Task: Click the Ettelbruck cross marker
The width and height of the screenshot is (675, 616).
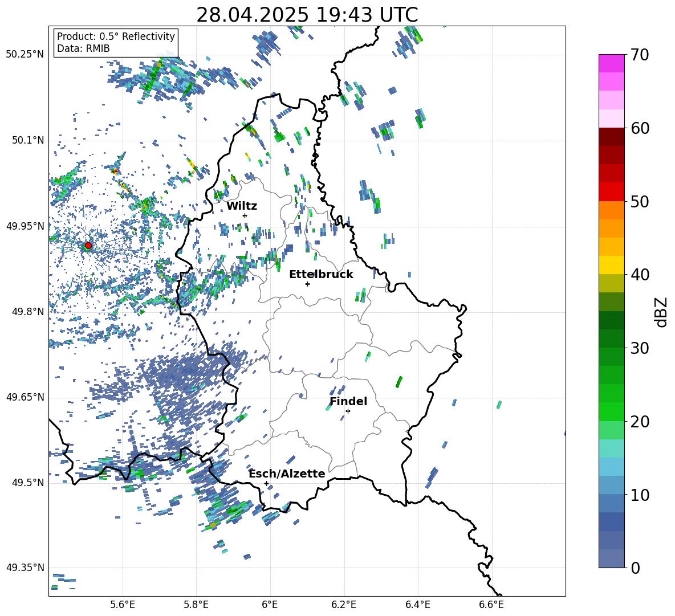Action: [307, 284]
